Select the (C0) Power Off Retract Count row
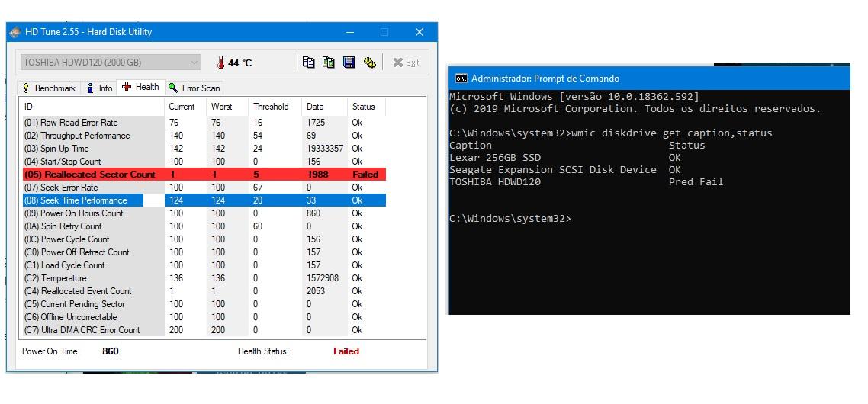The height and width of the screenshot is (404, 868). pos(204,252)
